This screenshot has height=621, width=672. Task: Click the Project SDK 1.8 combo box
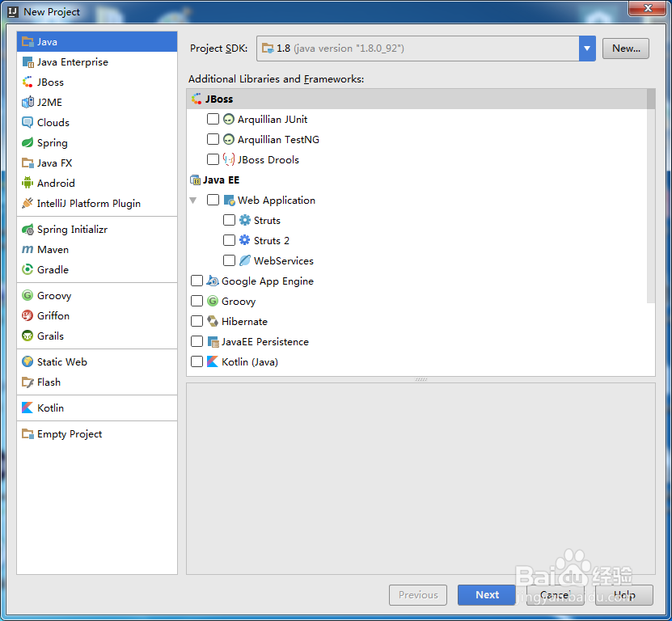point(426,49)
